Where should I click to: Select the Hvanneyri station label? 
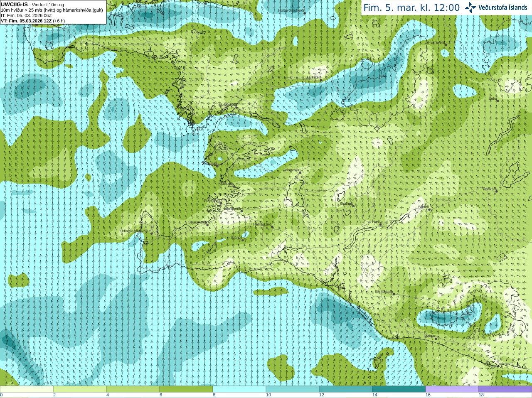click(227, 105)
